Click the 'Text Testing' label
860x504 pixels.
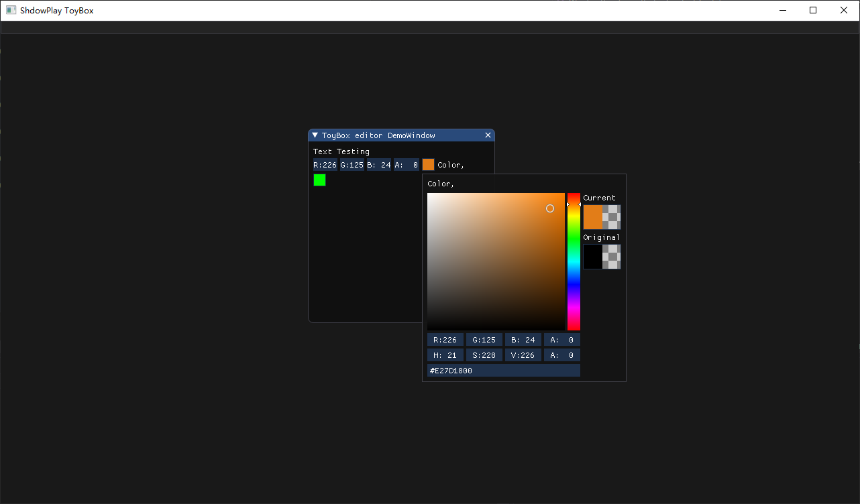[341, 152]
